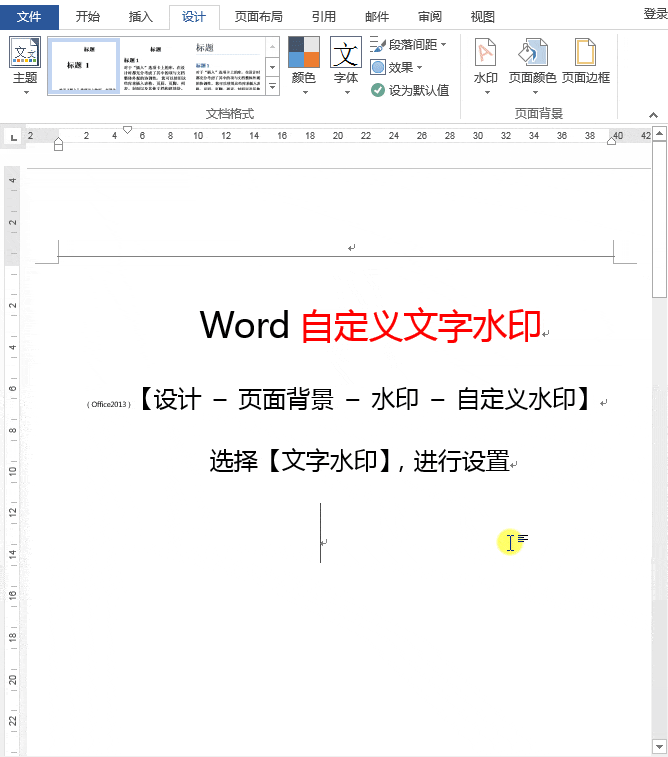
Task: Open the 字体 (Fonts) icon
Action: click(x=346, y=52)
